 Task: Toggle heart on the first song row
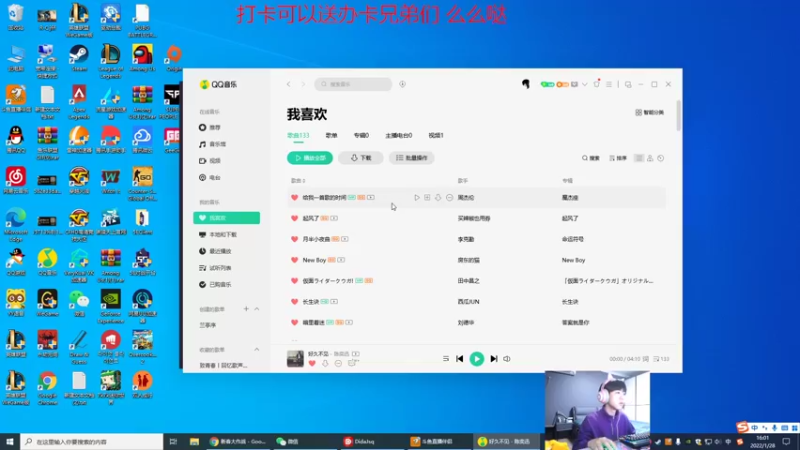[294, 197]
